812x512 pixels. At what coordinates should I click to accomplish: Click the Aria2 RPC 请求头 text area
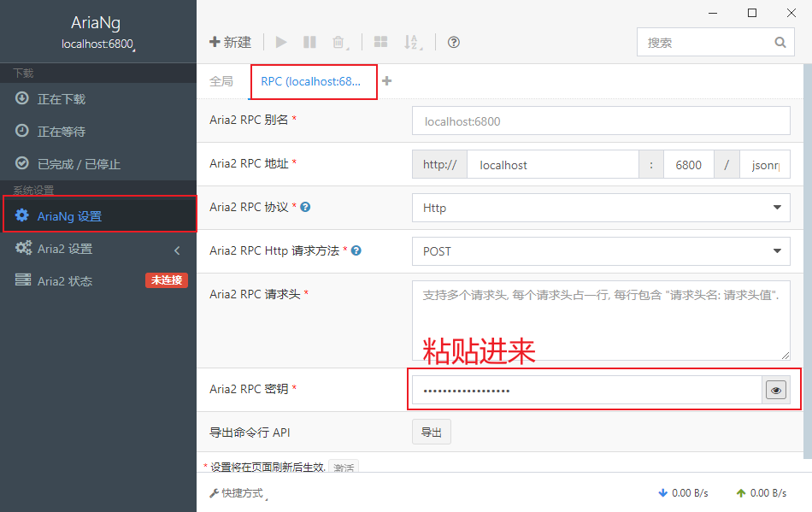(601, 321)
